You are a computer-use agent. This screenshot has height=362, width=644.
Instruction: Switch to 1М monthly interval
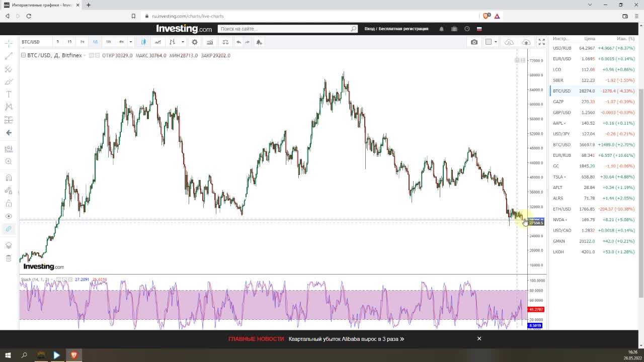[x=108, y=42]
